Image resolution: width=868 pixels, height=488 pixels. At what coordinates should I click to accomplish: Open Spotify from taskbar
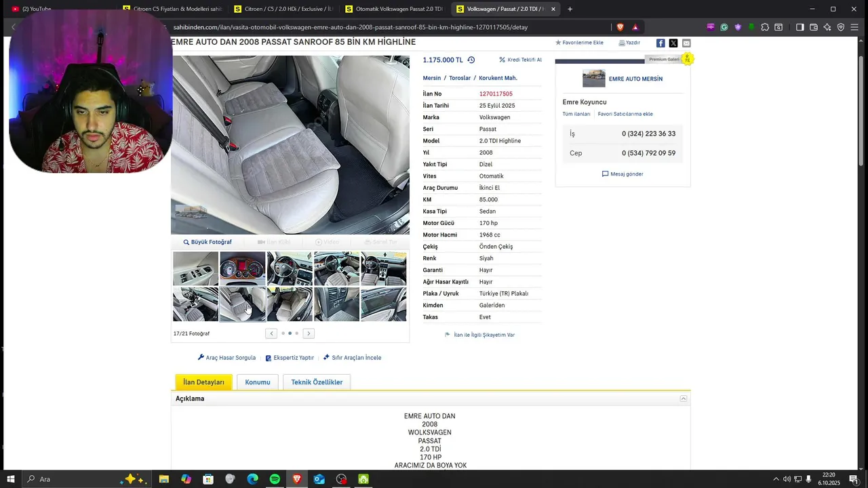275,479
